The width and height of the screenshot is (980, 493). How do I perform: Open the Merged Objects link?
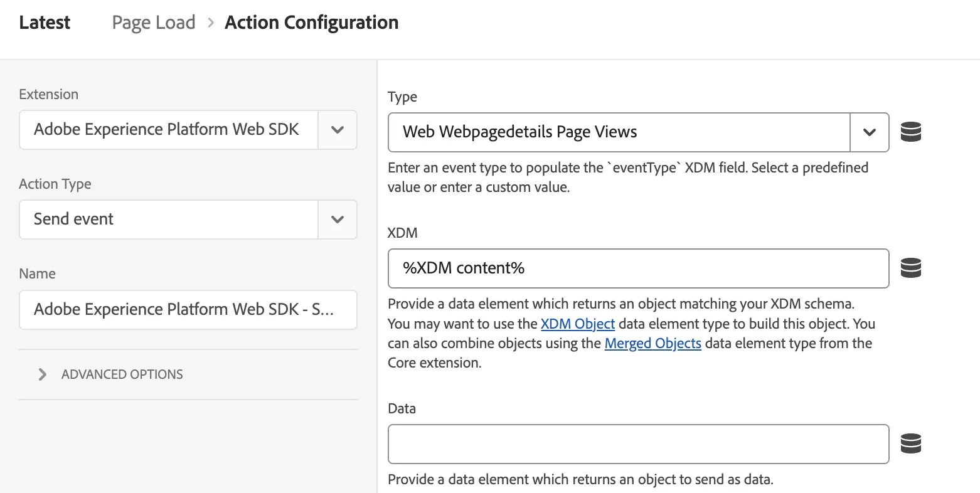pyautogui.click(x=652, y=343)
